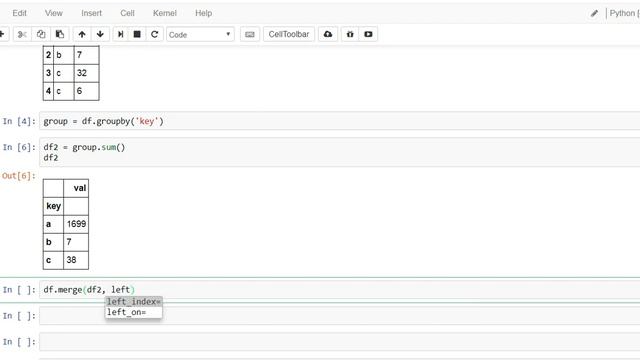
Task: Click the Python kernel indicator
Action: point(624,13)
